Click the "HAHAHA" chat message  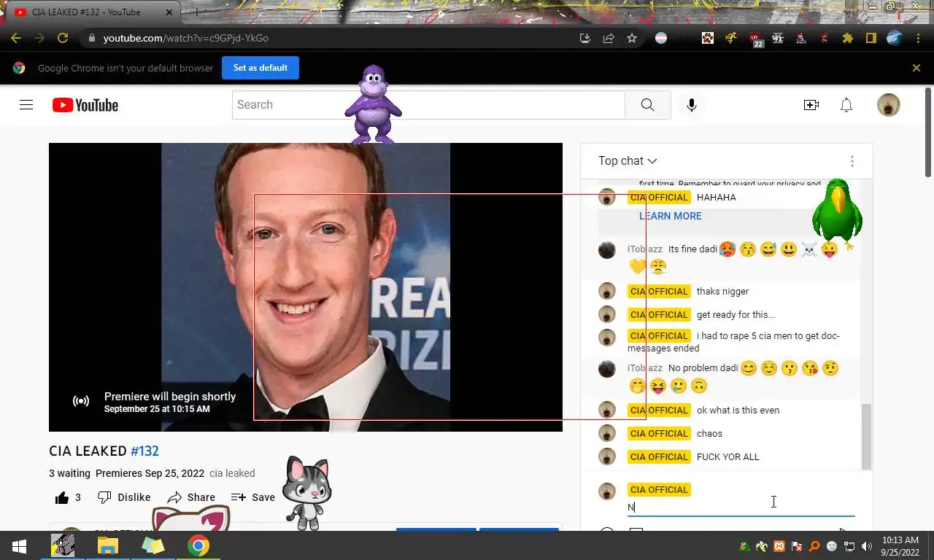(x=716, y=198)
